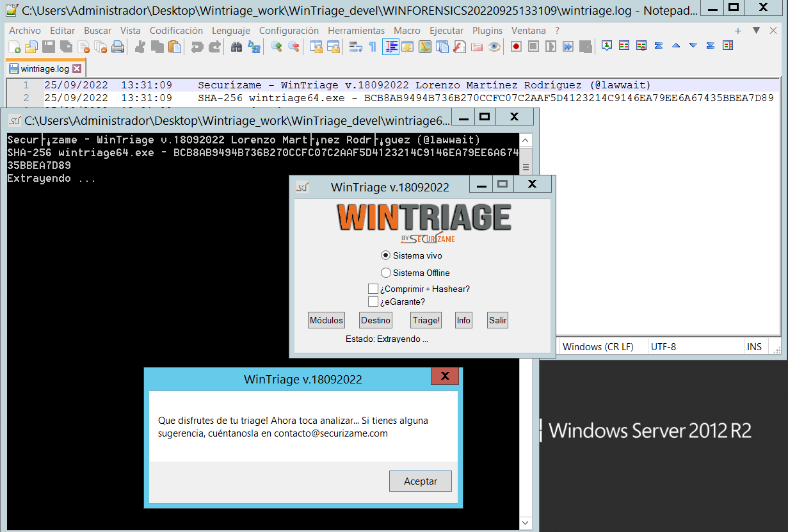
Task: Click the Salir button
Action: pos(497,320)
